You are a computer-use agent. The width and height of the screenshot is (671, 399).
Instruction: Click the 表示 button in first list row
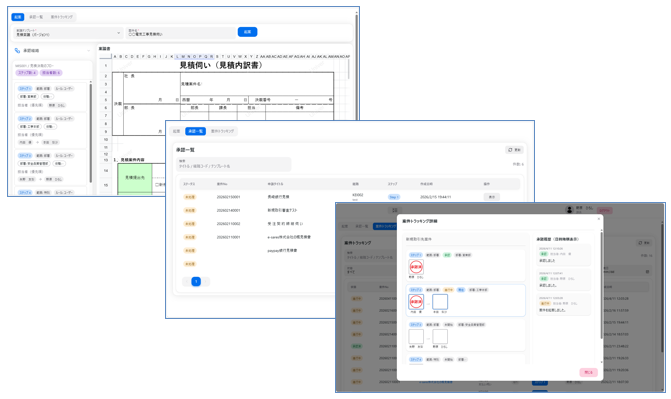492,197
